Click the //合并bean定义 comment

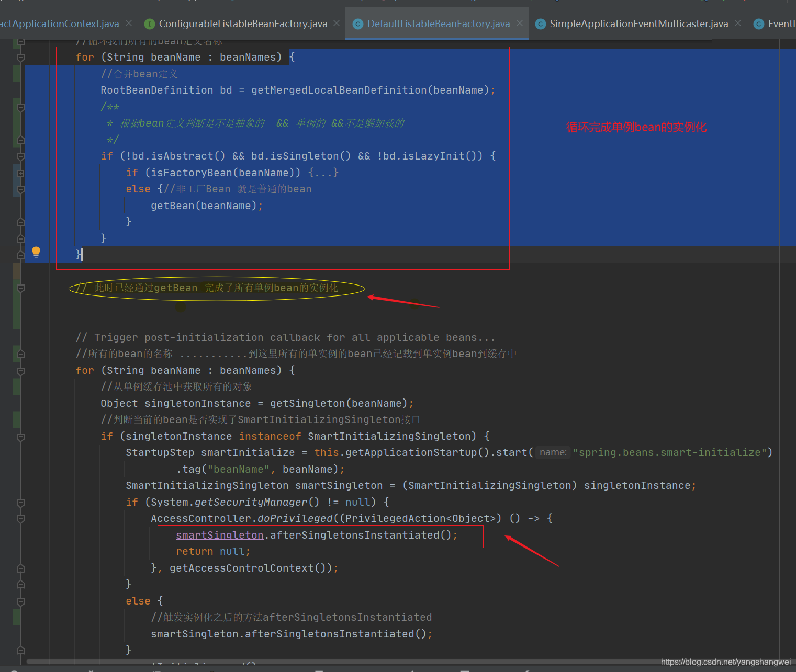pyautogui.click(x=139, y=74)
